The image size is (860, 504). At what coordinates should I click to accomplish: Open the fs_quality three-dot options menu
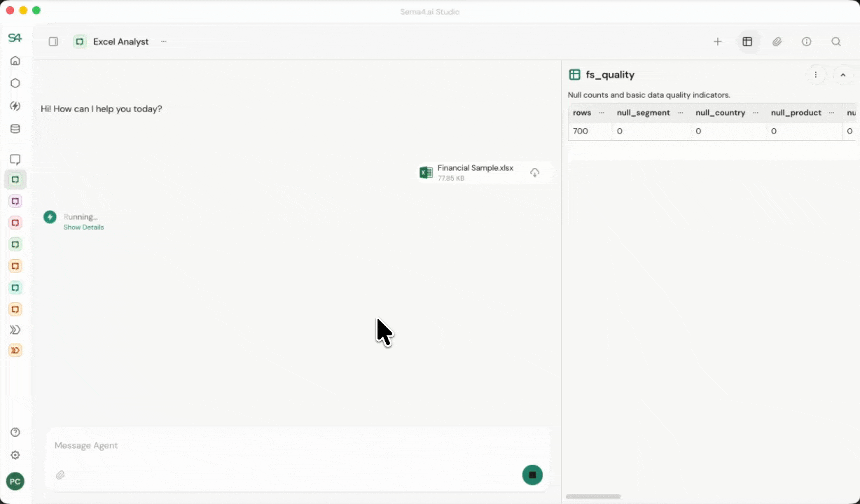(x=816, y=75)
